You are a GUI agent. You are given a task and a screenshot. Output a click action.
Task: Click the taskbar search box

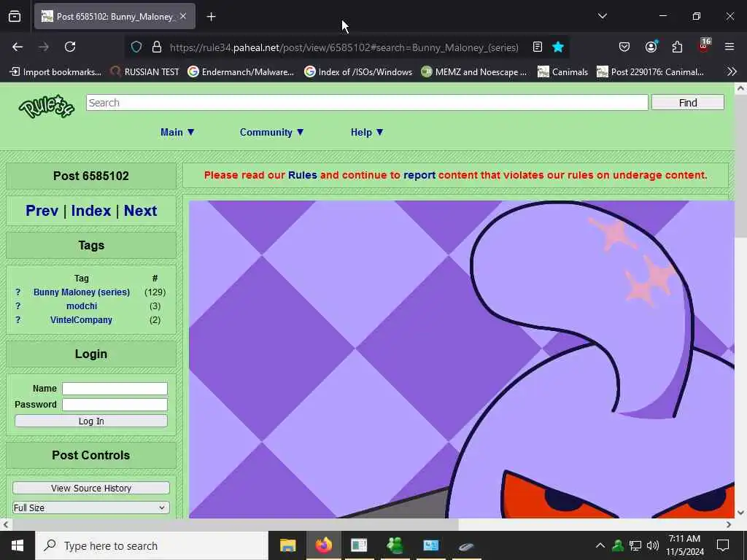tap(152, 545)
